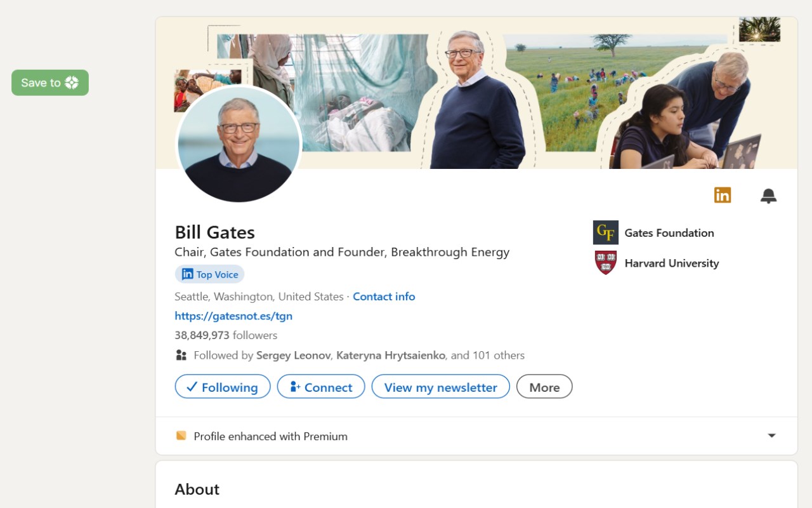Click View my newsletter button
812x508 pixels.
(x=440, y=387)
